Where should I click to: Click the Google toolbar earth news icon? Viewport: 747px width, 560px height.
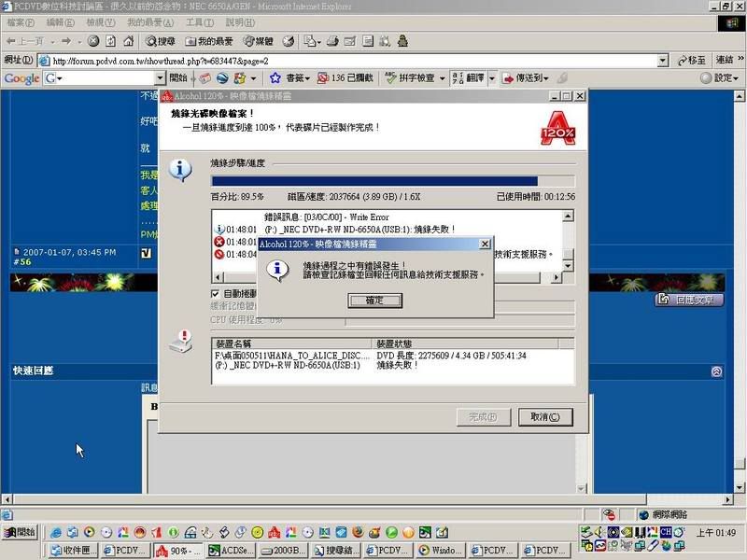(x=222, y=78)
